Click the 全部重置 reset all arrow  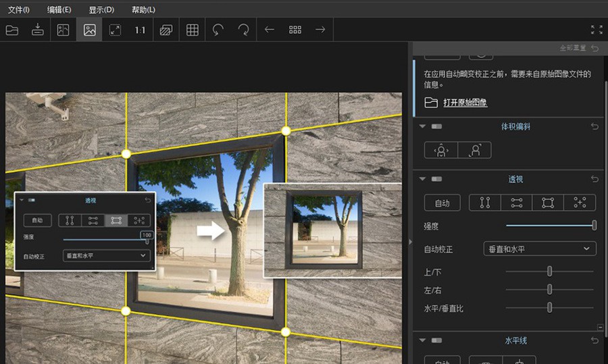coord(594,49)
